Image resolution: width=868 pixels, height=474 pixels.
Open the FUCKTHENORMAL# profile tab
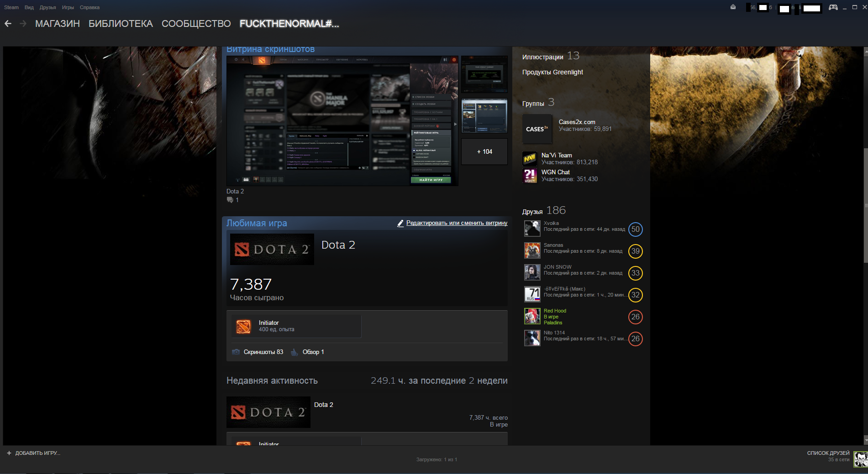point(289,24)
